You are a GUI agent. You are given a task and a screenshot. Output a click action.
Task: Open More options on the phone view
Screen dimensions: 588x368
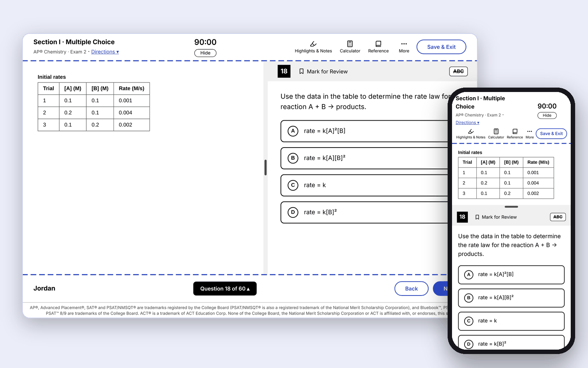[530, 134]
